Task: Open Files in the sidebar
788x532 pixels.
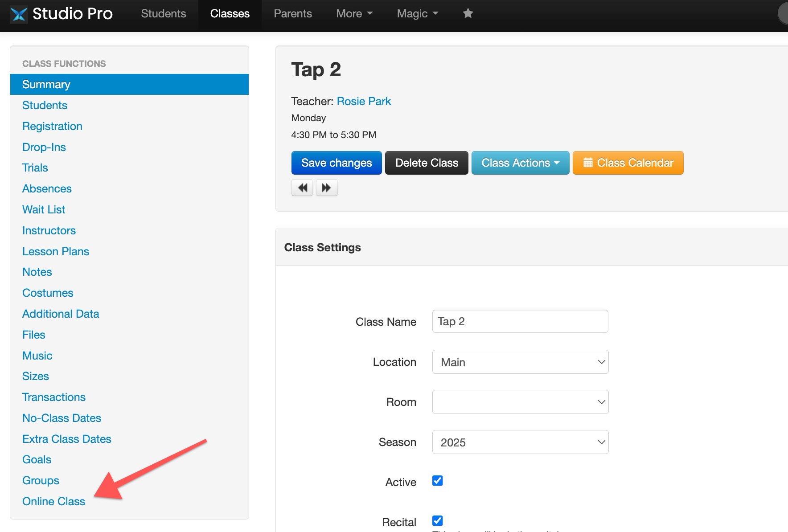Action: [x=34, y=335]
